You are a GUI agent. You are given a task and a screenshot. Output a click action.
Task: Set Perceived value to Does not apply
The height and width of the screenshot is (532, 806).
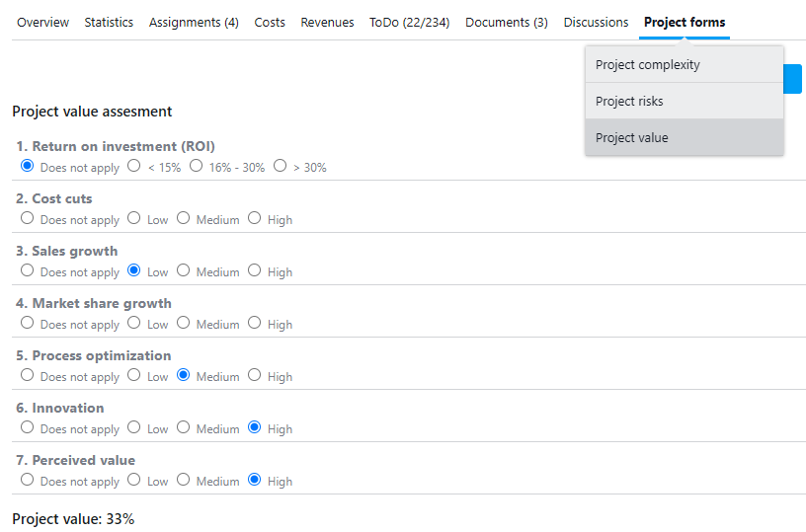point(28,480)
